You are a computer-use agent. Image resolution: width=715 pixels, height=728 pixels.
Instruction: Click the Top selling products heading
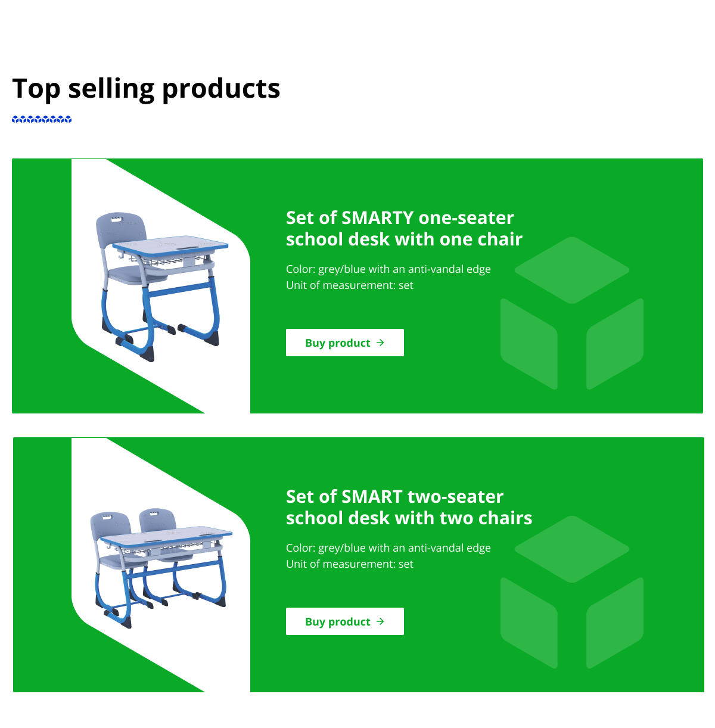tap(146, 89)
